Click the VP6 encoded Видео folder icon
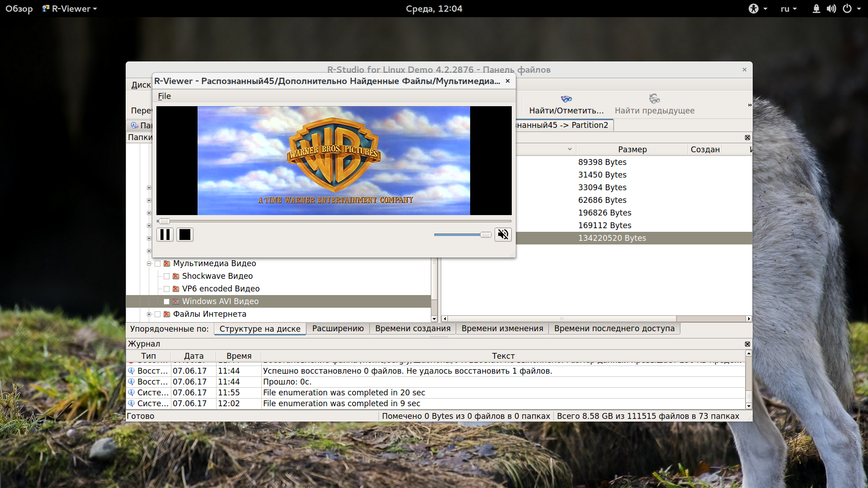 (x=176, y=289)
